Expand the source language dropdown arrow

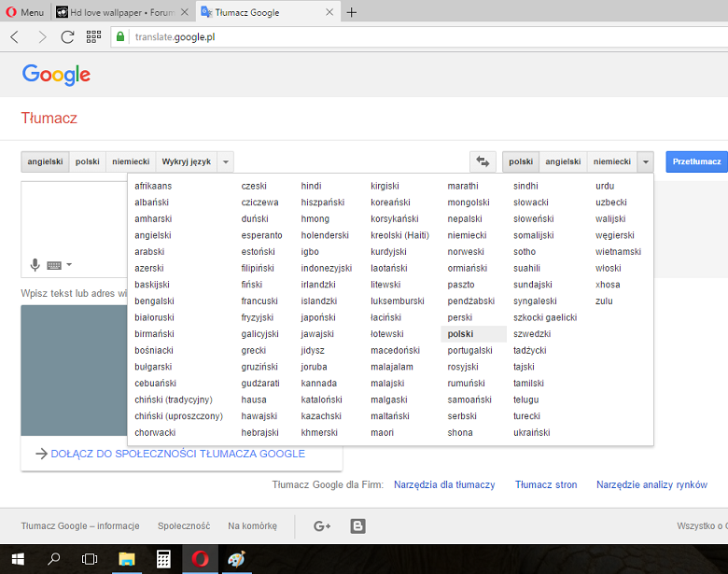point(226,161)
